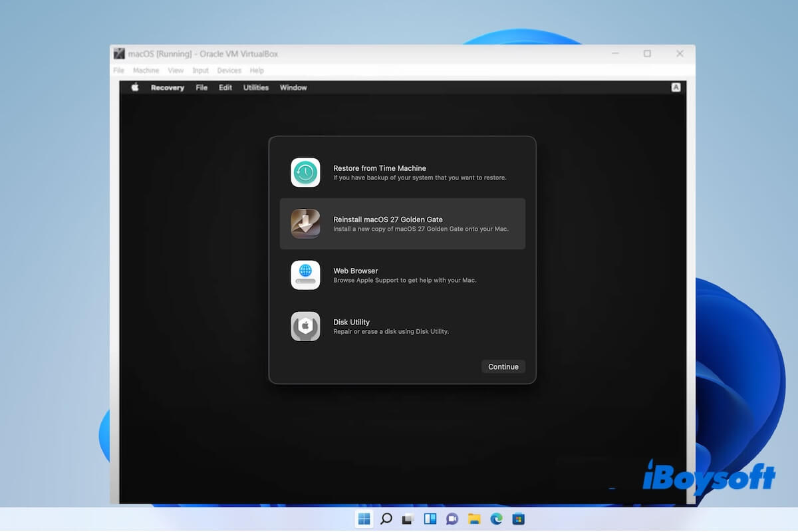Close the VirtualBox window

[x=680, y=54]
